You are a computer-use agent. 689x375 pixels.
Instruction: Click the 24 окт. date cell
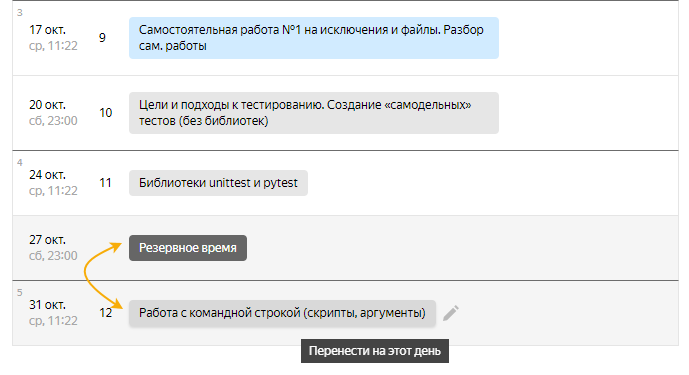53,183
